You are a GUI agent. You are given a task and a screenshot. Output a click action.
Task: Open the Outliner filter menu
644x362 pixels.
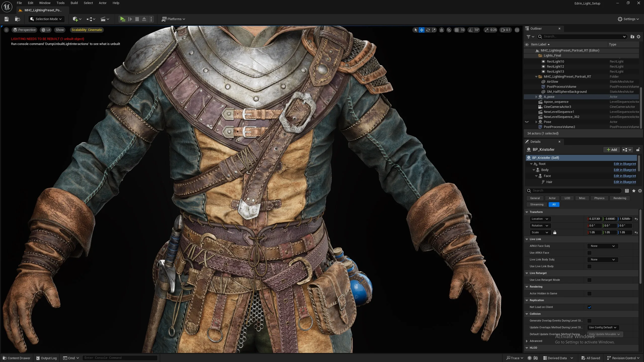coord(530,37)
